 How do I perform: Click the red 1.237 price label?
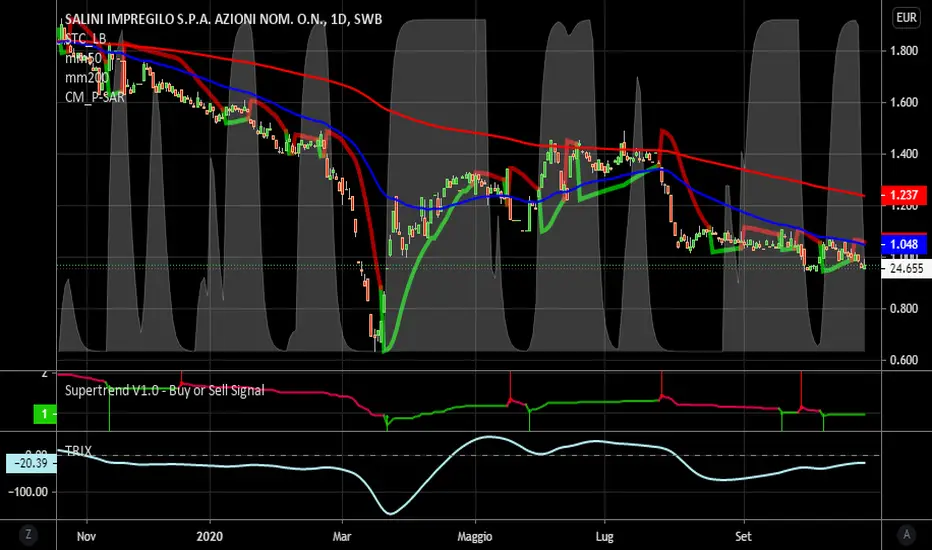pos(903,195)
